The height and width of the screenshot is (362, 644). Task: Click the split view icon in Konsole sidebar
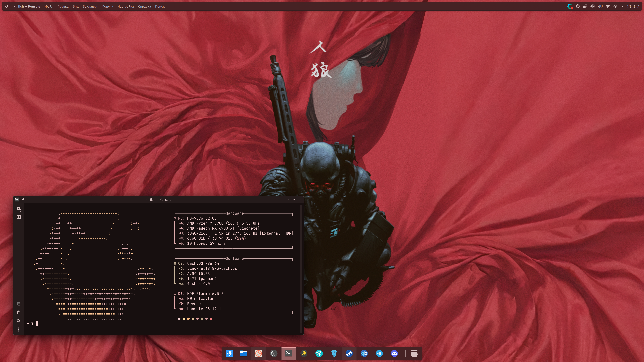18,217
